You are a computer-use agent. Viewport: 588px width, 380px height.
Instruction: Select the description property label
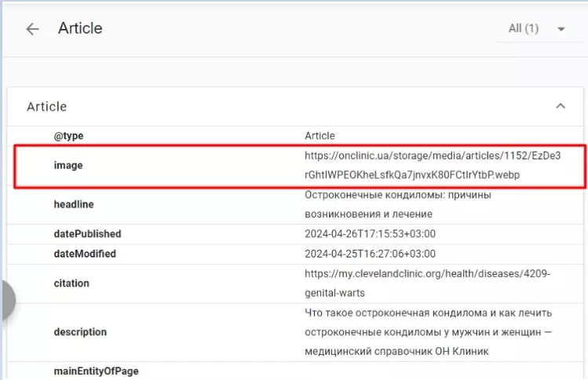(80, 332)
